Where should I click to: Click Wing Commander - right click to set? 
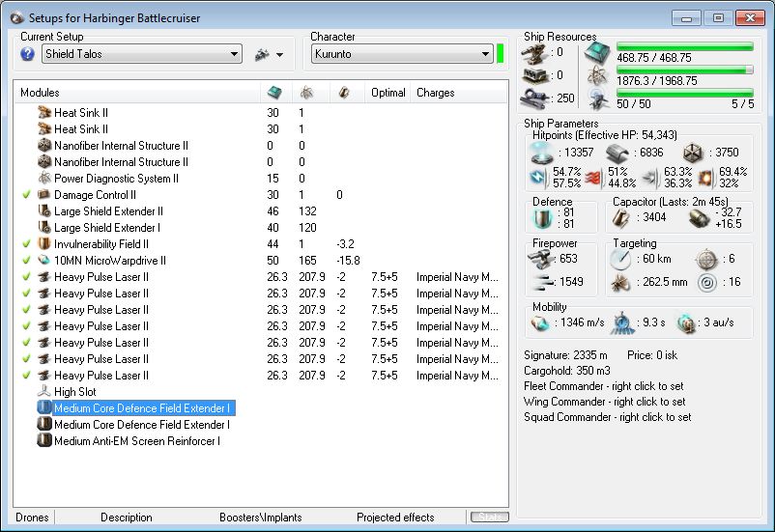[x=605, y=402]
